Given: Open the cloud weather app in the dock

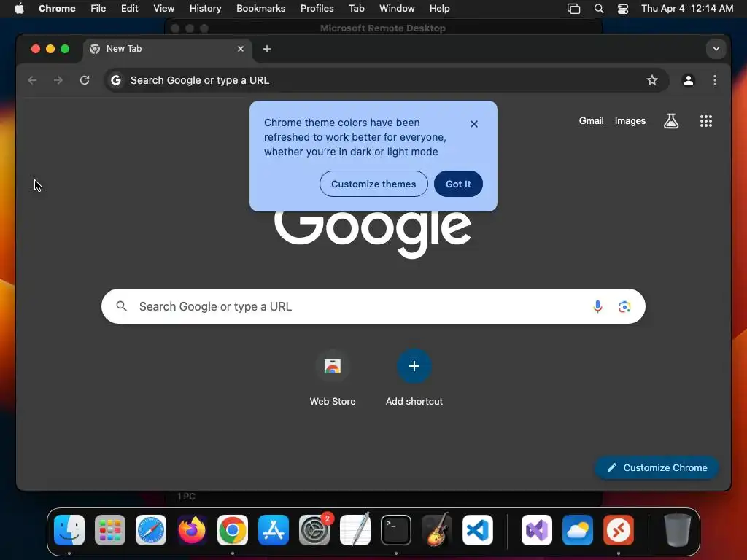Looking at the screenshot, I should point(578,530).
